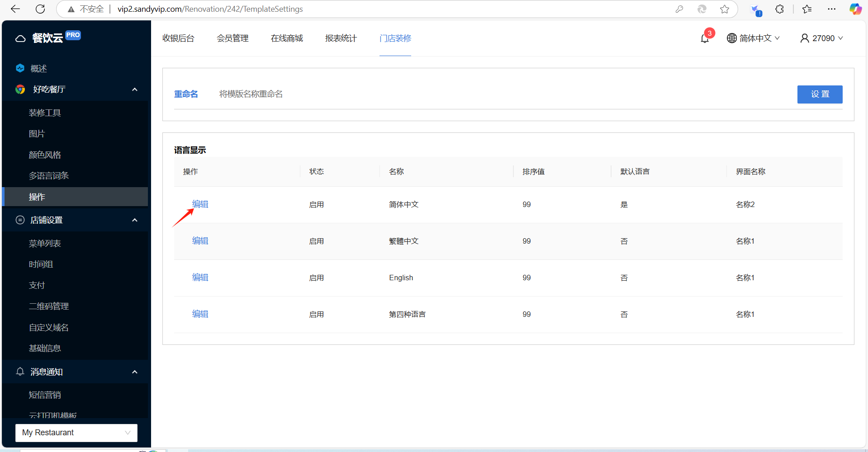This screenshot has height=452, width=868.
Task: Open the My Restaurant store selector
Action: tap(76, 433)
